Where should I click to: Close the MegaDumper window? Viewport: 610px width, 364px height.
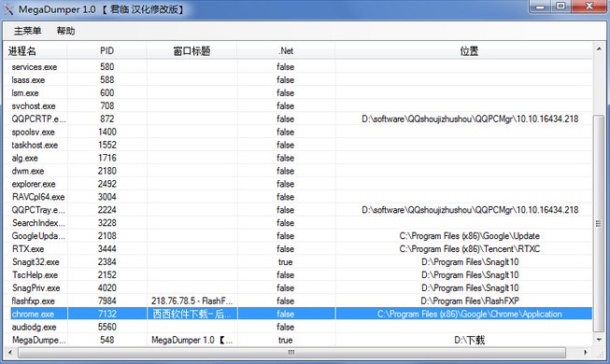[589, 7]
